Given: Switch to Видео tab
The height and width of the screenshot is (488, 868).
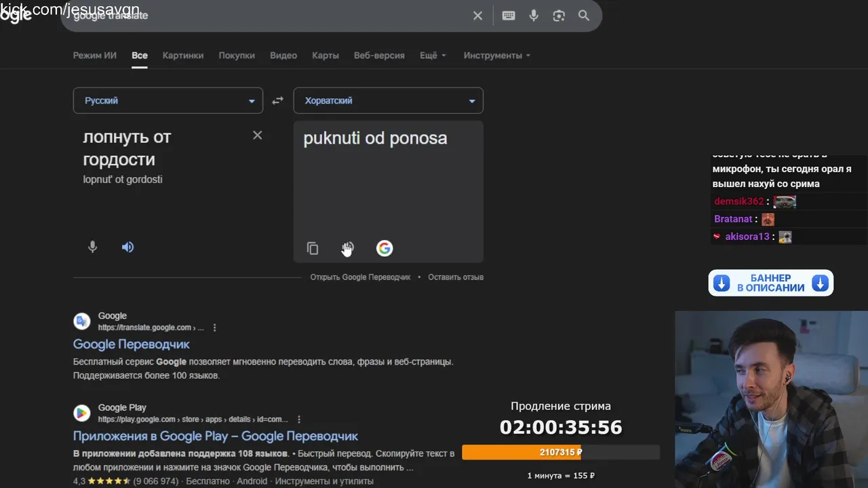Looking at the screenshot, I should click(283, 56).
